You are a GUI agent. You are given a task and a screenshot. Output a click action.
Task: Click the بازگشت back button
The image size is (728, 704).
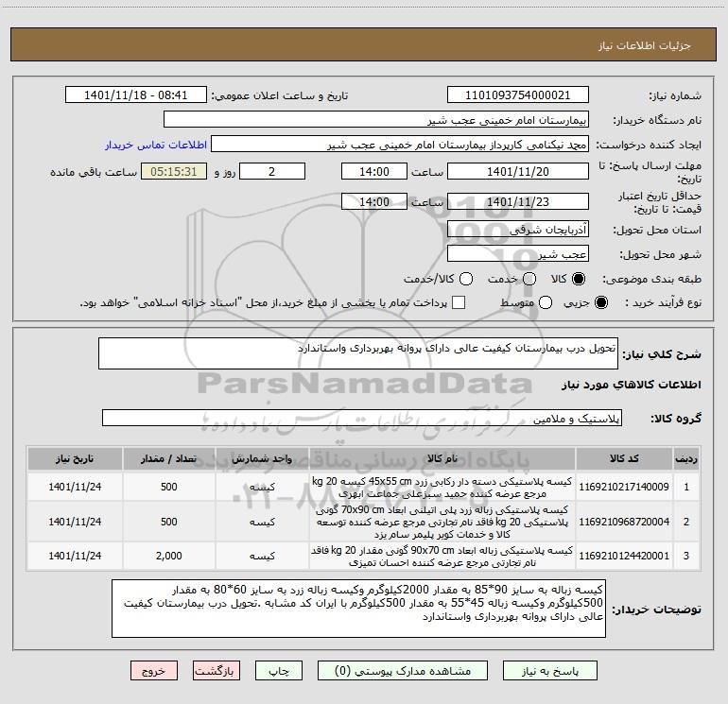click(x=217, y=671)
